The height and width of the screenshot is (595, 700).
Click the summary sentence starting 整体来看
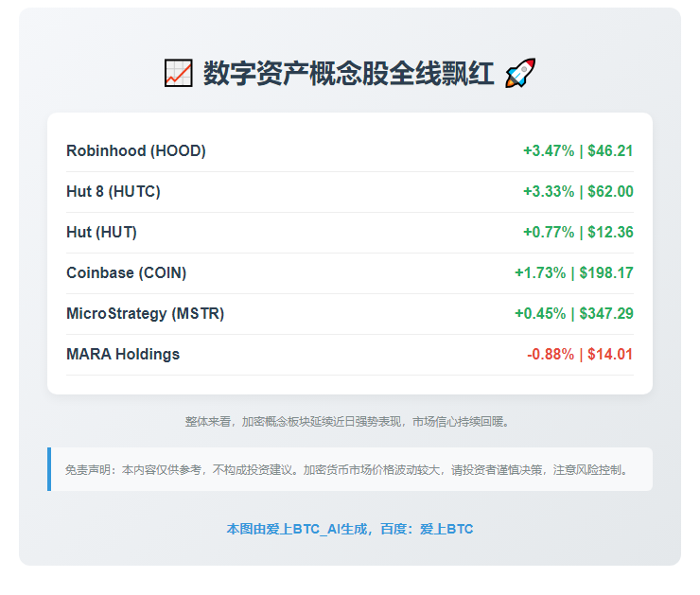(x=347, y=422)
